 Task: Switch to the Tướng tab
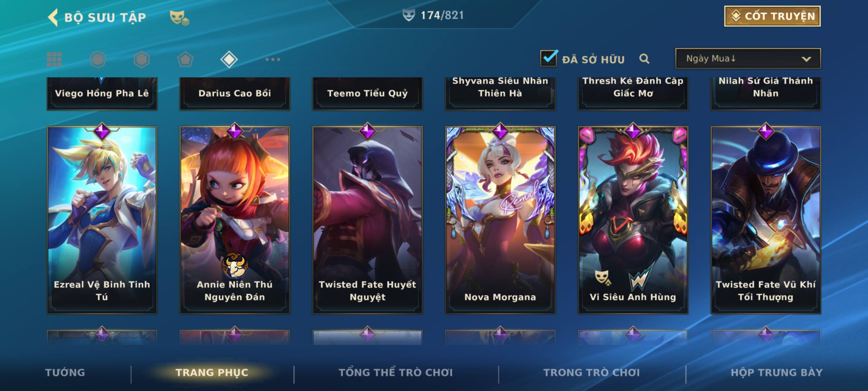pyautogui.click(x=65, y=373)
